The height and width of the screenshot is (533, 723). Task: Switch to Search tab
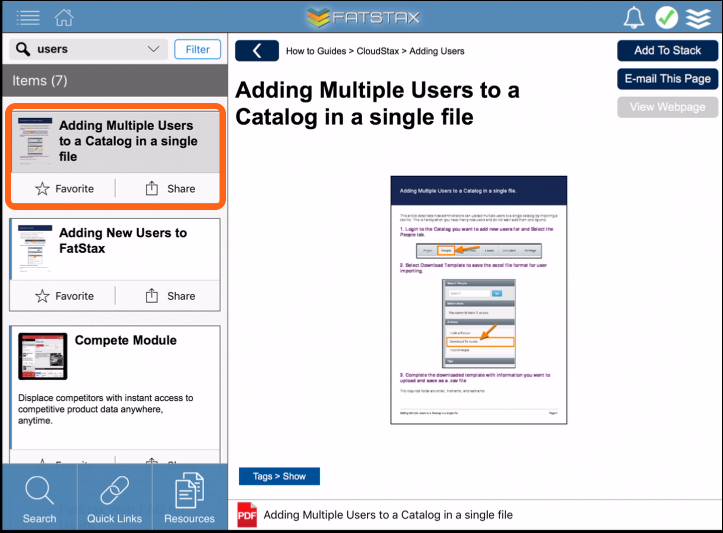(40, 498)
